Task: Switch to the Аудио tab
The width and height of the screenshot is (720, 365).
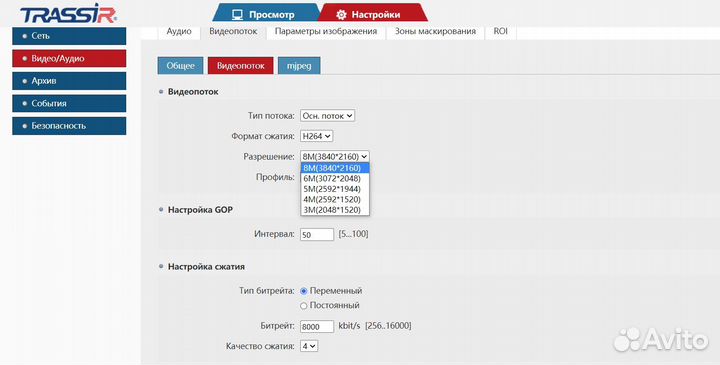Action: 179,32
